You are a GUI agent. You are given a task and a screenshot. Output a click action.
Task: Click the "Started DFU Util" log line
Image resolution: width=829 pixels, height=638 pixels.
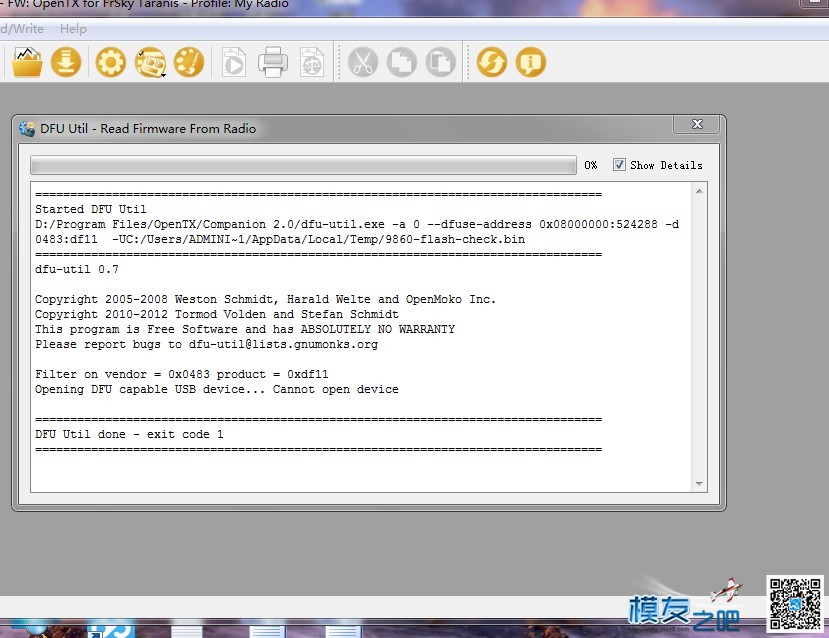(90, 209)
